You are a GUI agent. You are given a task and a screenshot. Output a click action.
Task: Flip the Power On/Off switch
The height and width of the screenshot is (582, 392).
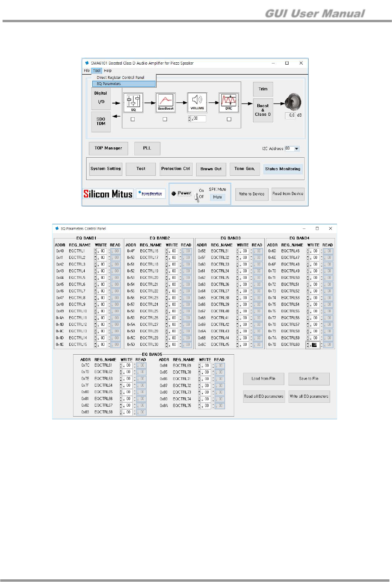coord(197,197)
